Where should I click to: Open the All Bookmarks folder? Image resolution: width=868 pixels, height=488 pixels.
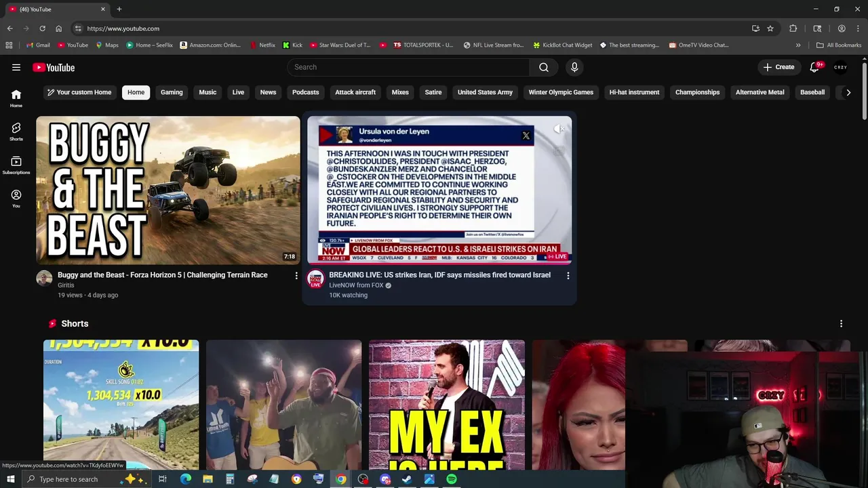839,45
